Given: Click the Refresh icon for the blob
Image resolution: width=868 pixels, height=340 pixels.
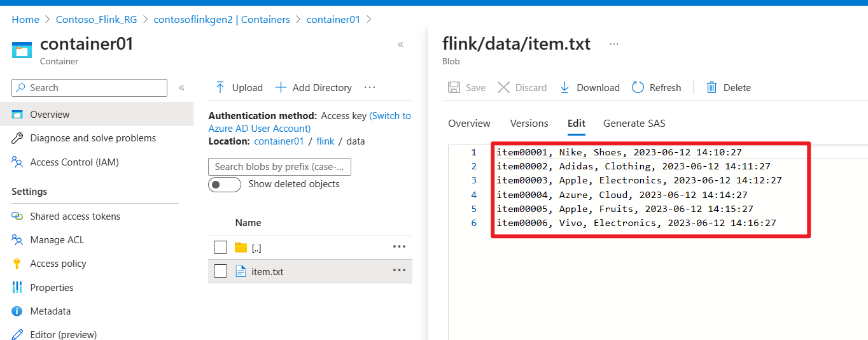Looking at the screenshot, I should point(638,88).
